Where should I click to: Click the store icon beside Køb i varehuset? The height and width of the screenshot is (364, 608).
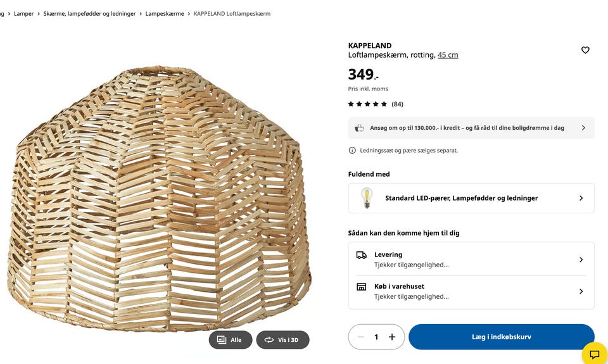(361, 287)
